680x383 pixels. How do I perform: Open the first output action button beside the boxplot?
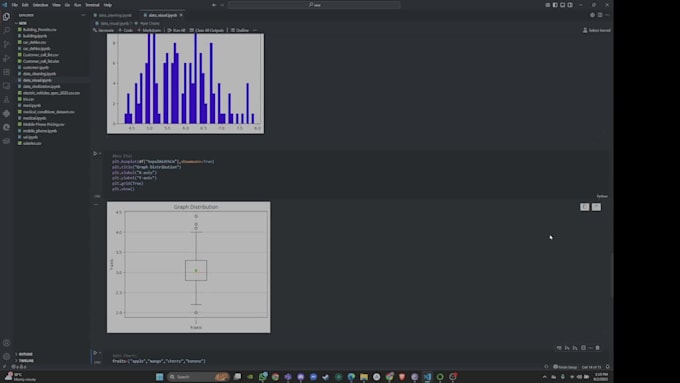585,207
